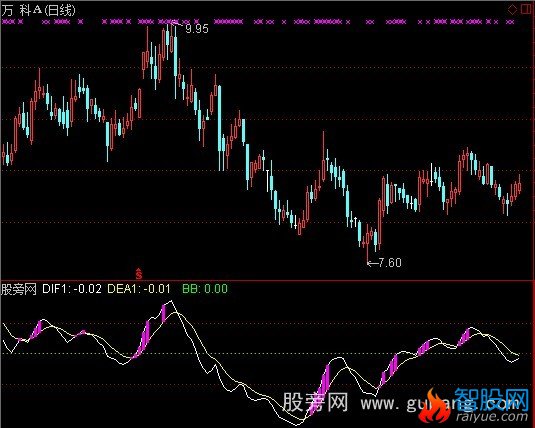Click the red split-window square icon

[527, 9]
